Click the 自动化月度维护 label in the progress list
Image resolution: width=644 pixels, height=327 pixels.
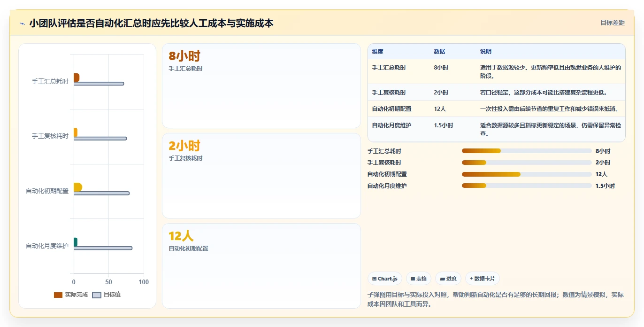(x=387, y=186)
